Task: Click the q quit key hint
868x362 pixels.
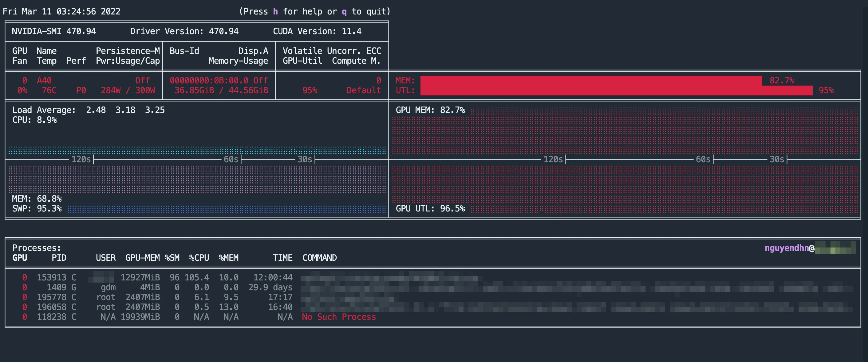Action: pyautogui.click(x=344, y=12)
